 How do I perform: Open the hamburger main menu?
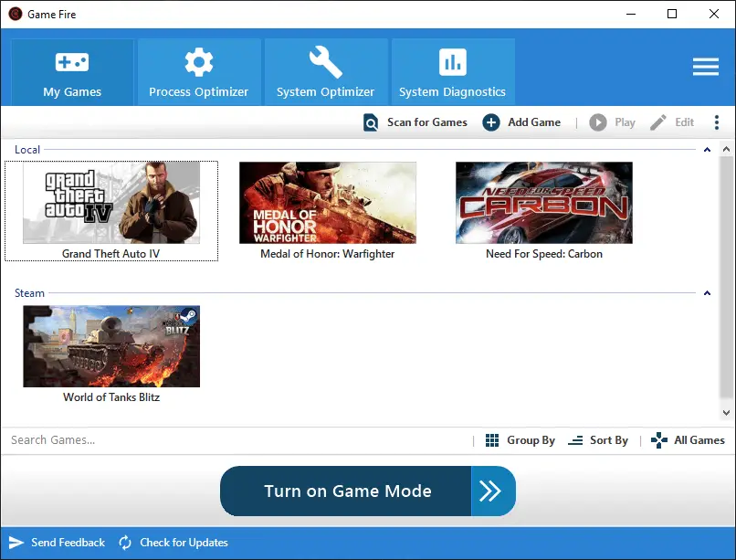tap(706, 67)
